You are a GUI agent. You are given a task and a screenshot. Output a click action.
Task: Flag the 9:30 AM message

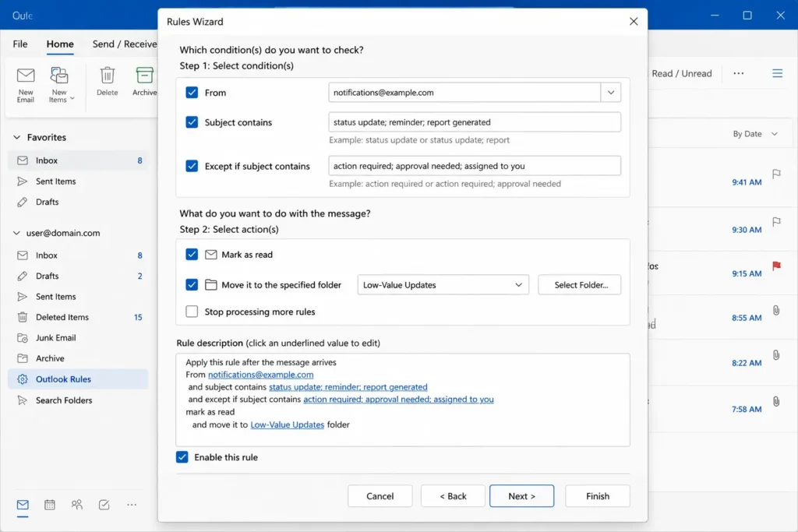[776, 222]
